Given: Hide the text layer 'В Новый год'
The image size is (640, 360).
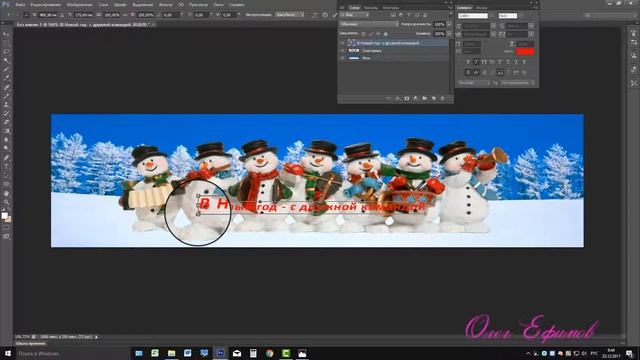Looking at the screenshot, I should tap(342, 43).
